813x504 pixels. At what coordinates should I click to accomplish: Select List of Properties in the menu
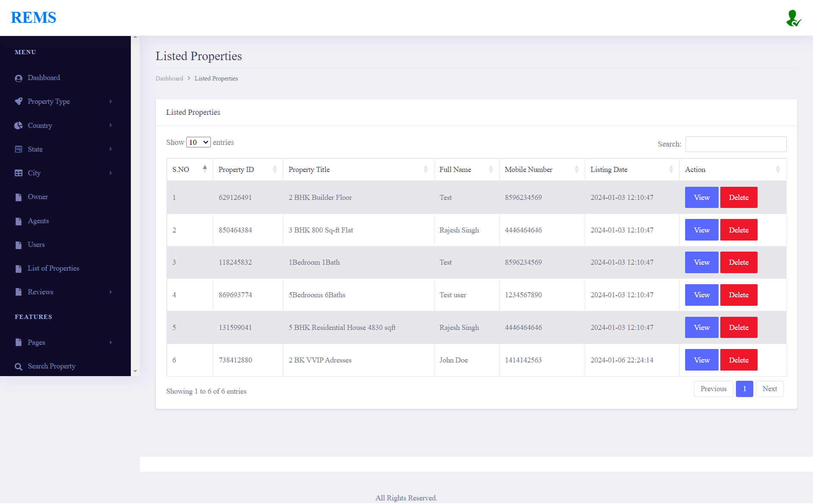click(53, 268)
